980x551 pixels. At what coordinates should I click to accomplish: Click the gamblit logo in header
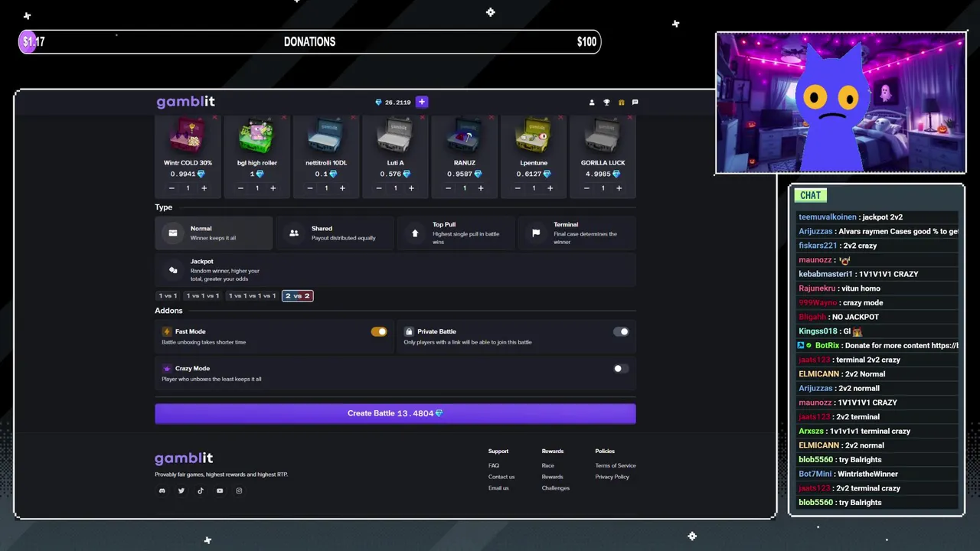click(x=185, y=102)
